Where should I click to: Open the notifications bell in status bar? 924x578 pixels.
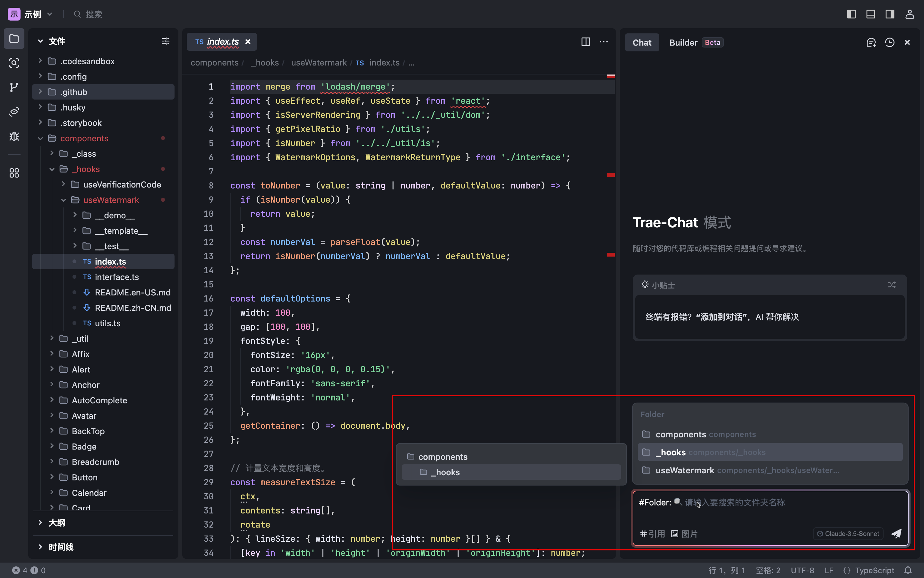tap(908, 570)
